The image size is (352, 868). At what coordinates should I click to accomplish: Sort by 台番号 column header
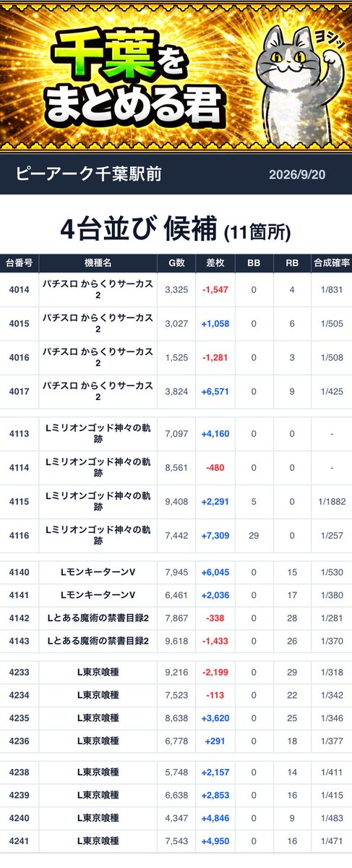tap(19, 263)
